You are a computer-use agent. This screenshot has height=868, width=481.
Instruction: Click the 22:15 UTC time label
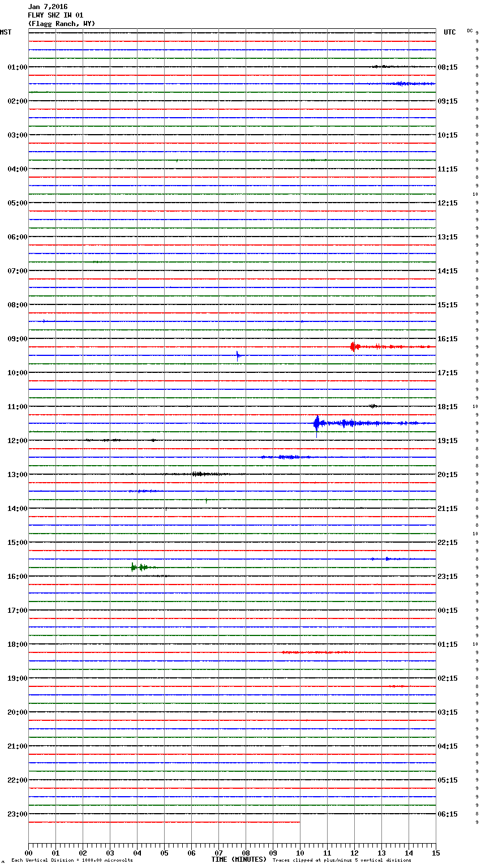[448, 542]
